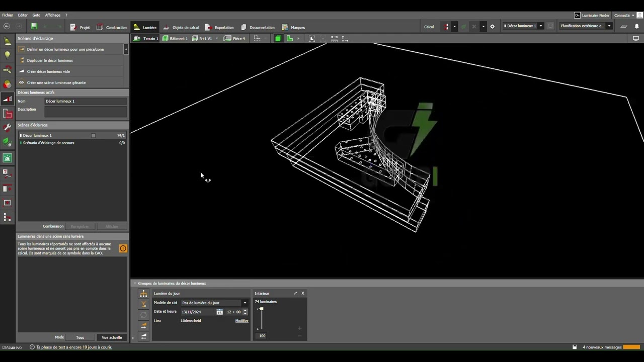Viewport: 644px width, 362px height.
Task: Click the white rectangle sidebar tool
Action: pos(7,203)
